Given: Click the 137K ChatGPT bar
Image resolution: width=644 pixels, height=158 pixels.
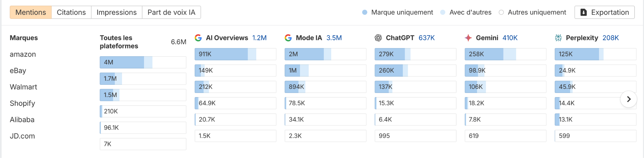Looking at the screenshot, I should pos(415,87).
